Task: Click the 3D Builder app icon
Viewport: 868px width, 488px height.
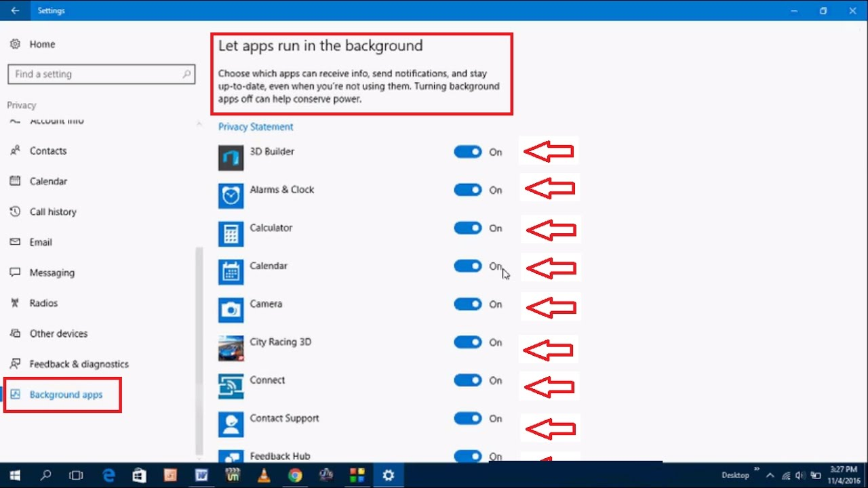Action: coord(231,158)
